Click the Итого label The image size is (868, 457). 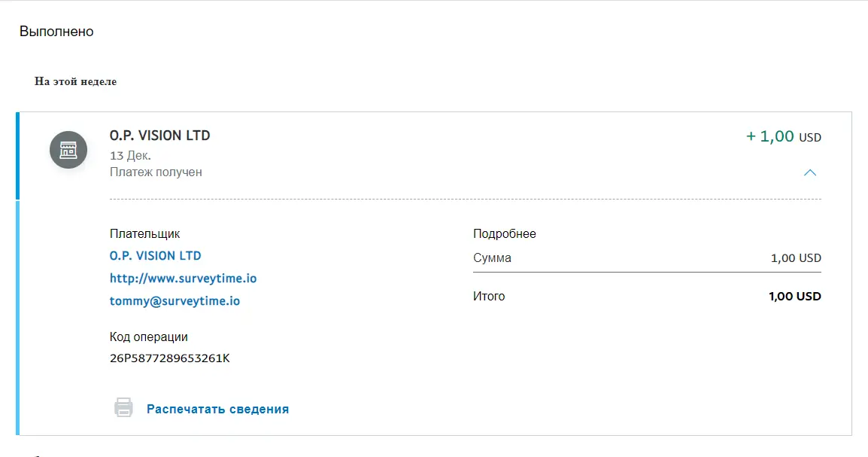click(489, 297)
